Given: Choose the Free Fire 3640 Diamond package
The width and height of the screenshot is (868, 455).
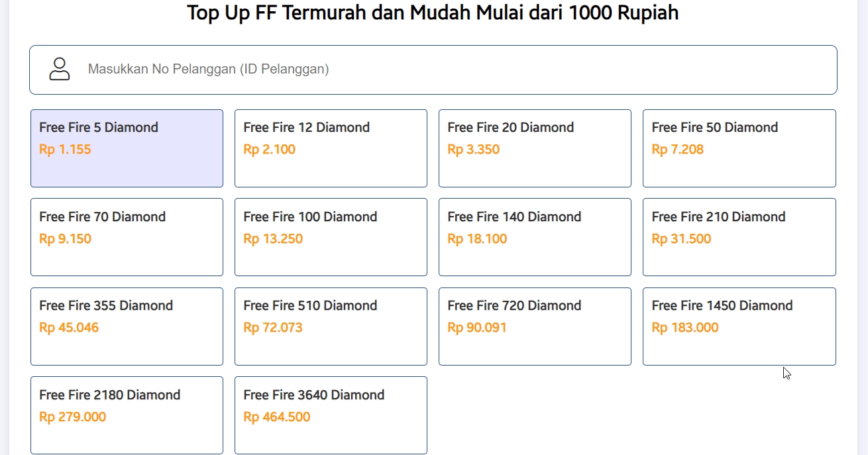Looking at the screenshot, I should (331, 415).
